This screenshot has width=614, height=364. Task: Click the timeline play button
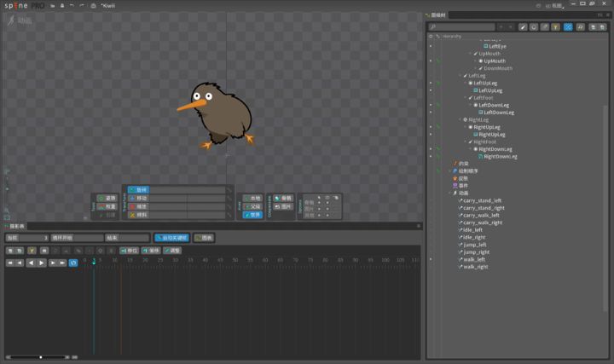(x=42, y=263)
